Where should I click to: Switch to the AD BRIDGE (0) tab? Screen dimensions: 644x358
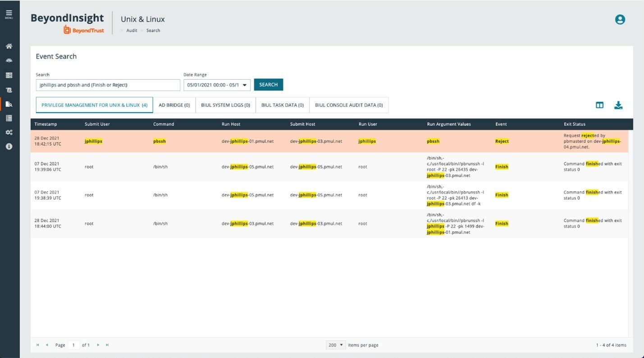[174, 105]
